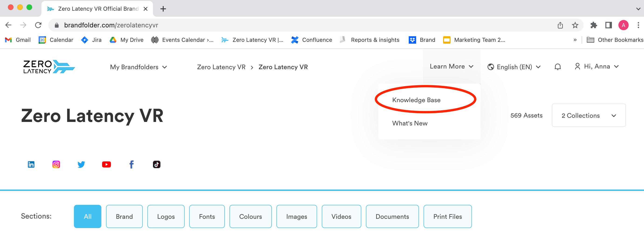644x242 pixels.
Task: Open the Gmail bookmark
Action: pos(18,40)
